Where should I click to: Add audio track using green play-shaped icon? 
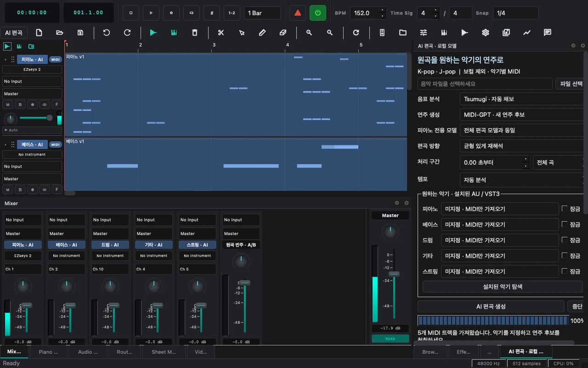[x=153, y=33]
